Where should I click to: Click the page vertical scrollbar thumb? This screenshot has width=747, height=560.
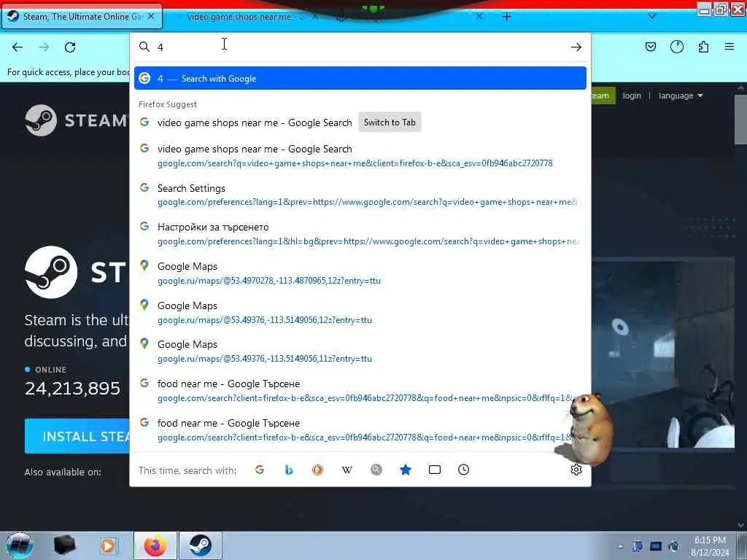pyautogui.click(x=740, y=120)
